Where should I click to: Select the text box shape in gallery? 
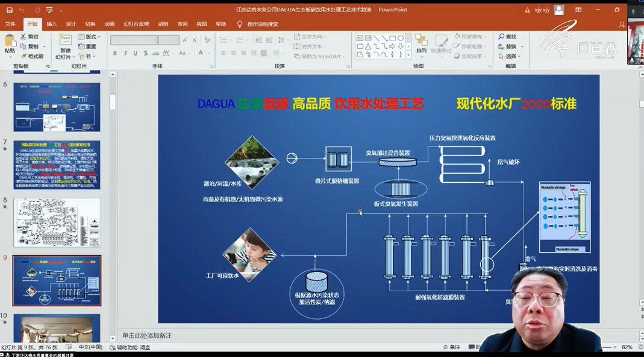tap(360, 38)
